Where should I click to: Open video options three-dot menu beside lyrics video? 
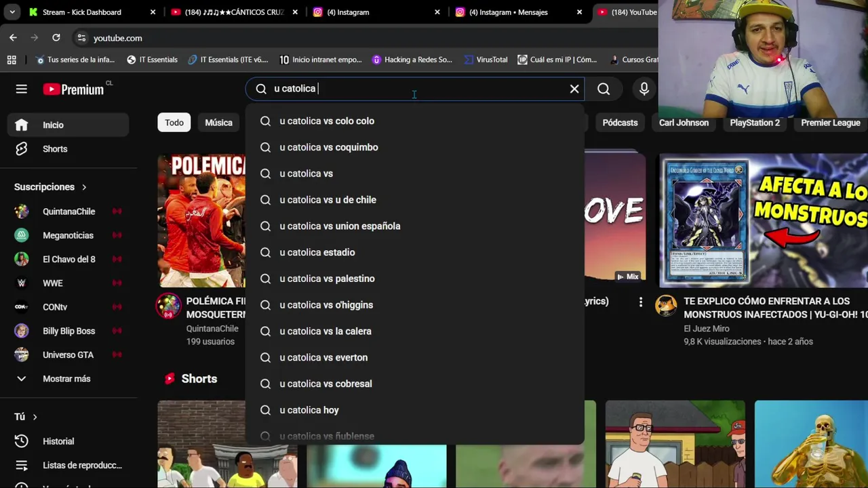pyautogui.click(x=640, y=302)
